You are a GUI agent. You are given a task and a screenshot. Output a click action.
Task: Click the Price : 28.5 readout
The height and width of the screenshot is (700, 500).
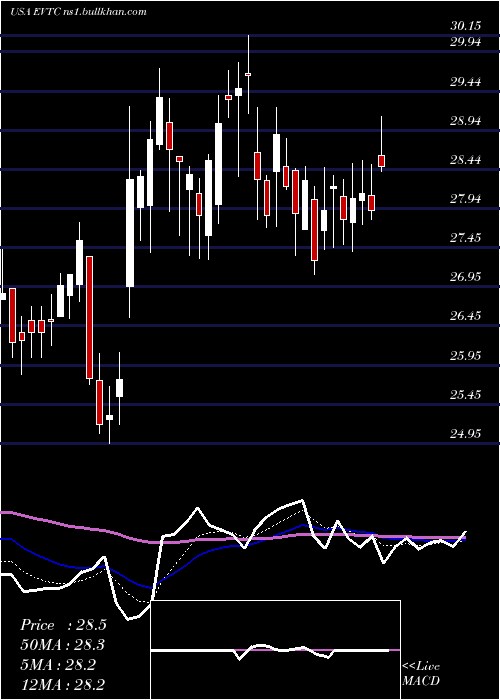pyautogui.click(x=63, y=625)
